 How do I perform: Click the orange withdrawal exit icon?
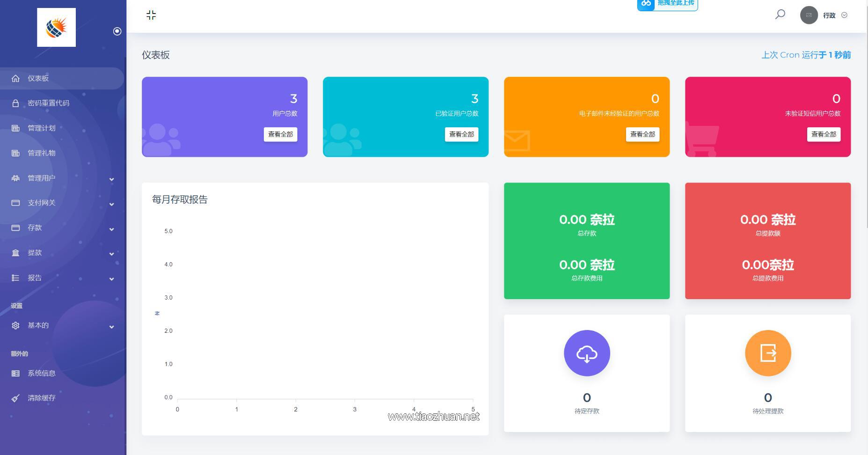coord(768,353)
